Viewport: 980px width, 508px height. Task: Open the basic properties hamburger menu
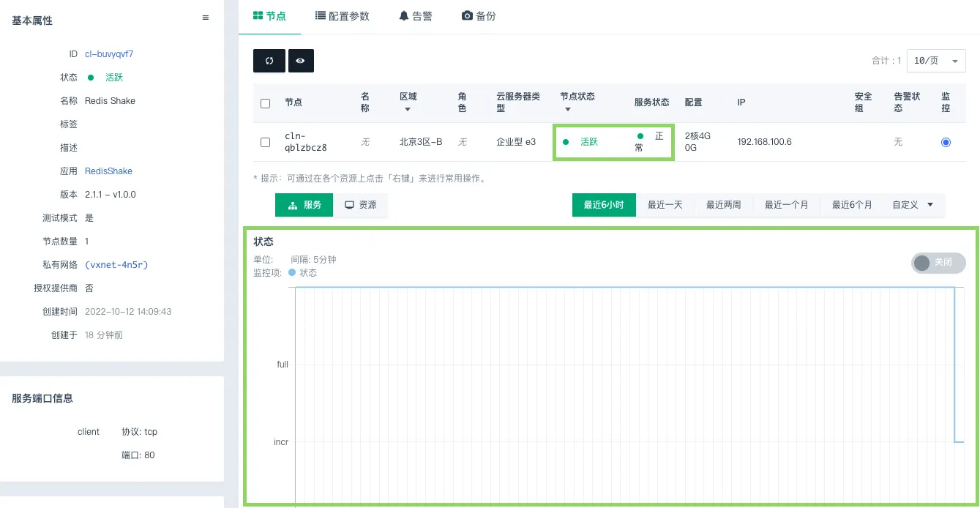click(x=206, y=18)
